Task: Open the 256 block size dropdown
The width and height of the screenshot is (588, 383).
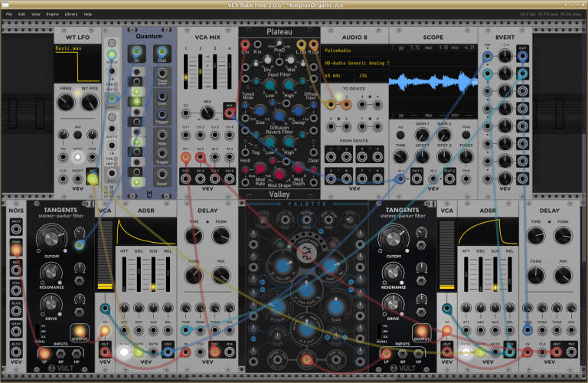Action: pos(371,75)
